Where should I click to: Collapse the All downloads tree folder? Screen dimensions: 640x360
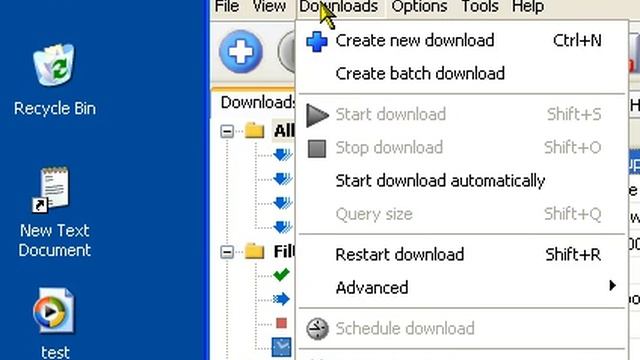[227, 131]
